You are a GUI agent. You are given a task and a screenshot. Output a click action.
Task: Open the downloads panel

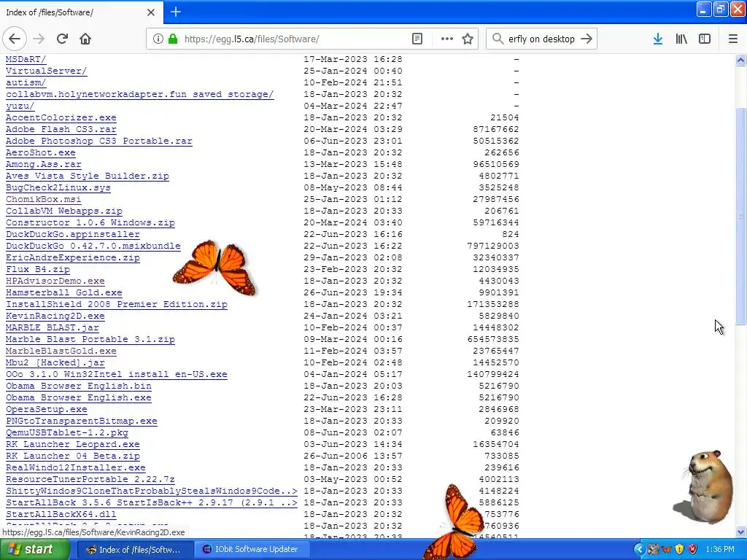tap(658, 39)
